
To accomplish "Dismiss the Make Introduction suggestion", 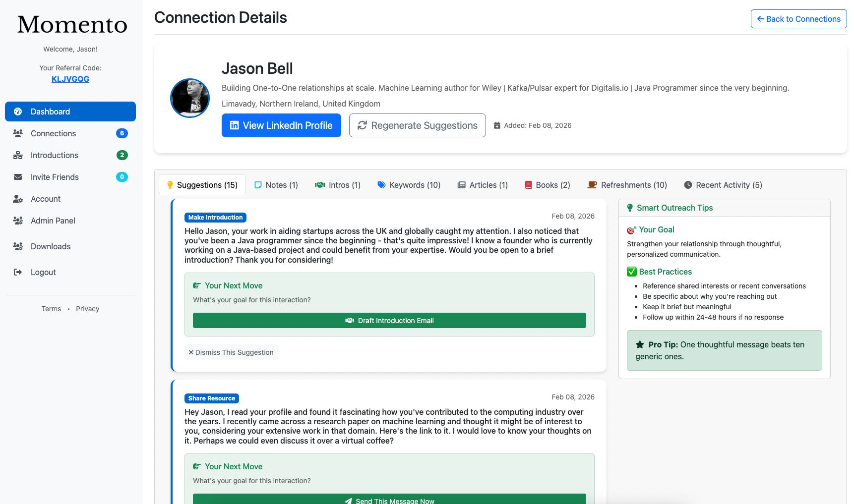I will point(231,352).
